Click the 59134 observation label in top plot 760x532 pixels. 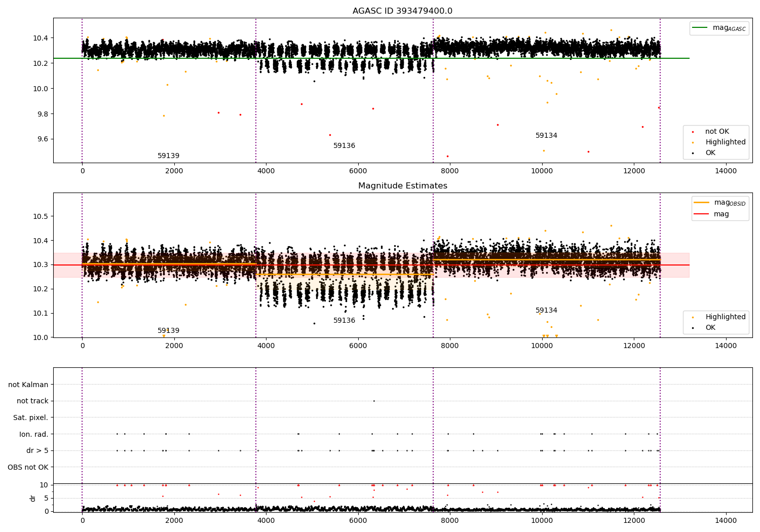(546, 136)
